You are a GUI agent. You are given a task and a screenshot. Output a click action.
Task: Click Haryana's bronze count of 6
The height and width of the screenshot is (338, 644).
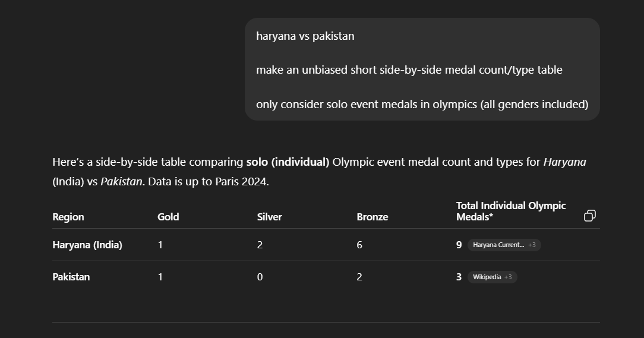(359, 245)
